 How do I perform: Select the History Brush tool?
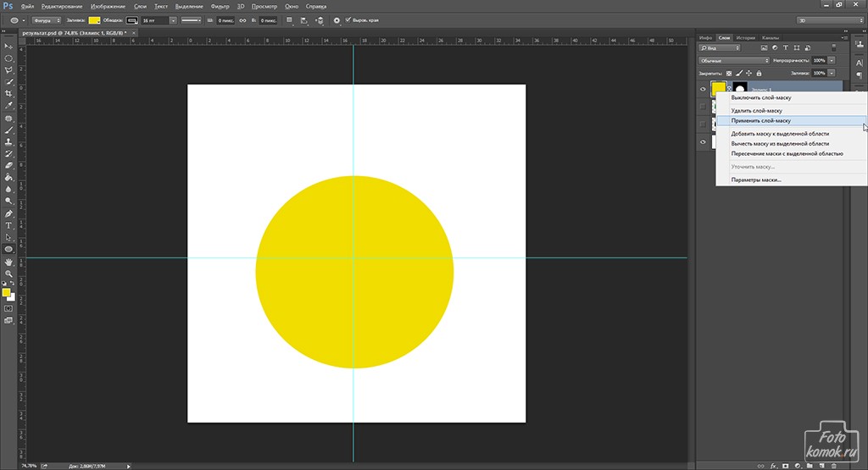(x=8, y=154)
